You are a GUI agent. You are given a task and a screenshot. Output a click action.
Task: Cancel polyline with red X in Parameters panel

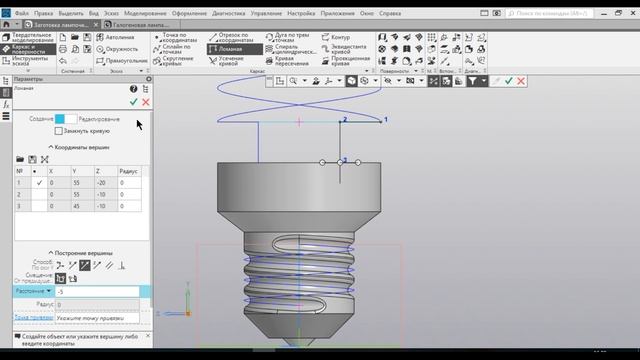146,102
